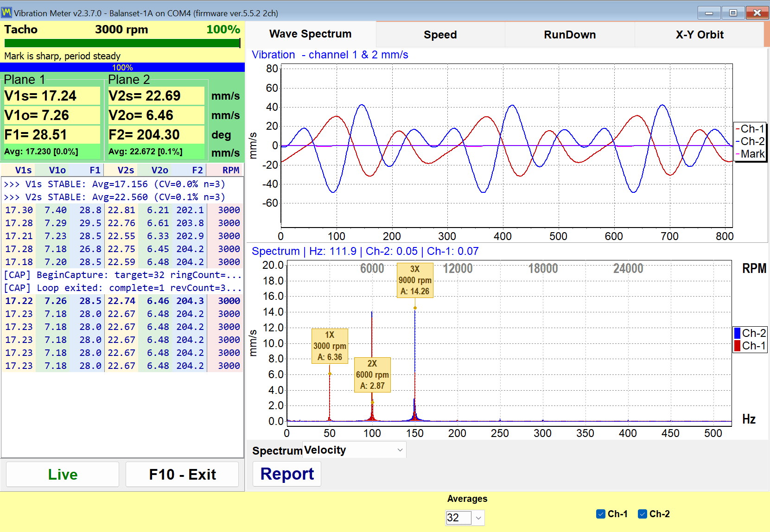Click the 12000 RPM axis label
770x532 pixels.
pyautogui.click(x=458, y=268)
